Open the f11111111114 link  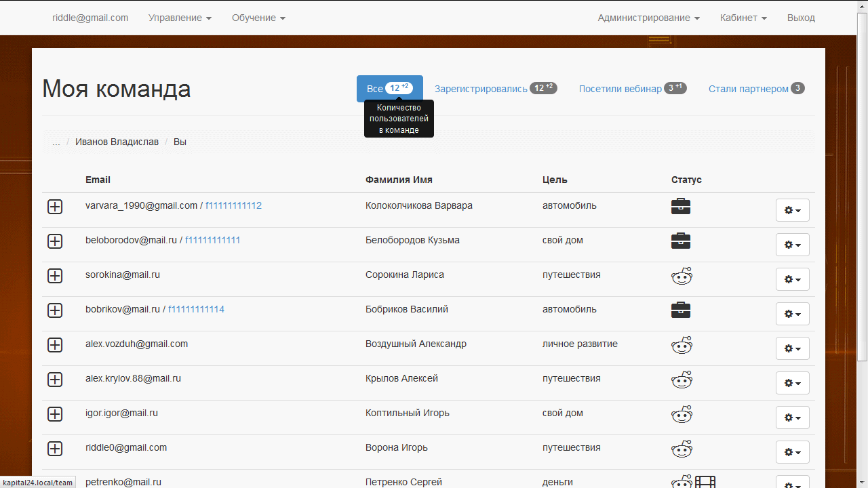click(x=196, y=309)
